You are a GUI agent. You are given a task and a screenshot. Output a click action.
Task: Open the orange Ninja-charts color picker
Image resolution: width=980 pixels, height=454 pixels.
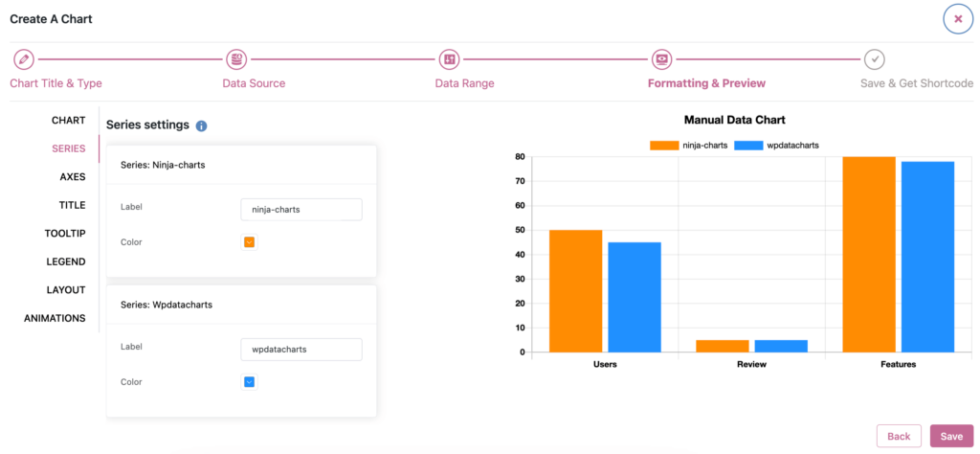[250, 242]
